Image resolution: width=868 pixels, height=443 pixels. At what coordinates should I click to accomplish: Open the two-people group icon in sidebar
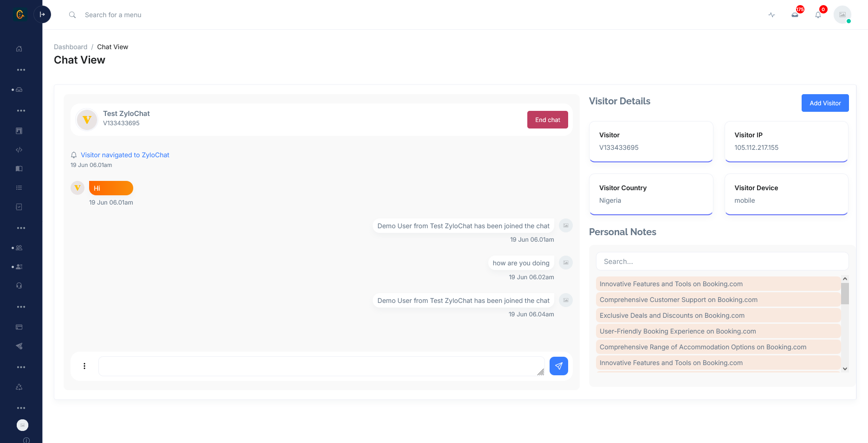(x=19, y=248)
